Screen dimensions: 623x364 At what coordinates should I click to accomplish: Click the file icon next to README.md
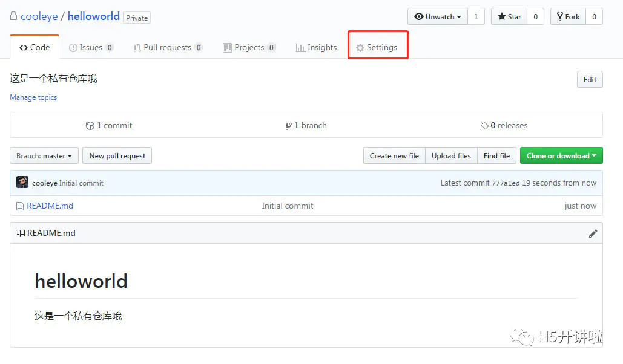point(20,206)
